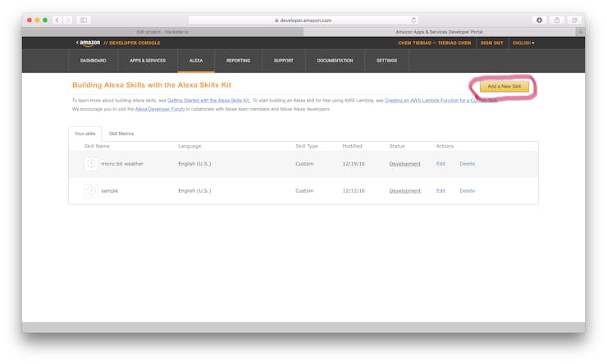The width and height of the screenshot is (607, 364).
Task: Click the Skill Name column header
Action: (97, 146)
